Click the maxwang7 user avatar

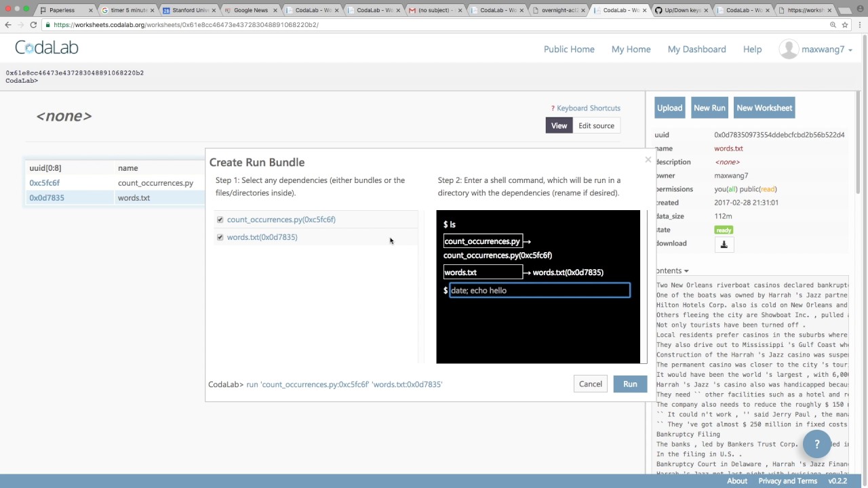click(x=789, y=49)
